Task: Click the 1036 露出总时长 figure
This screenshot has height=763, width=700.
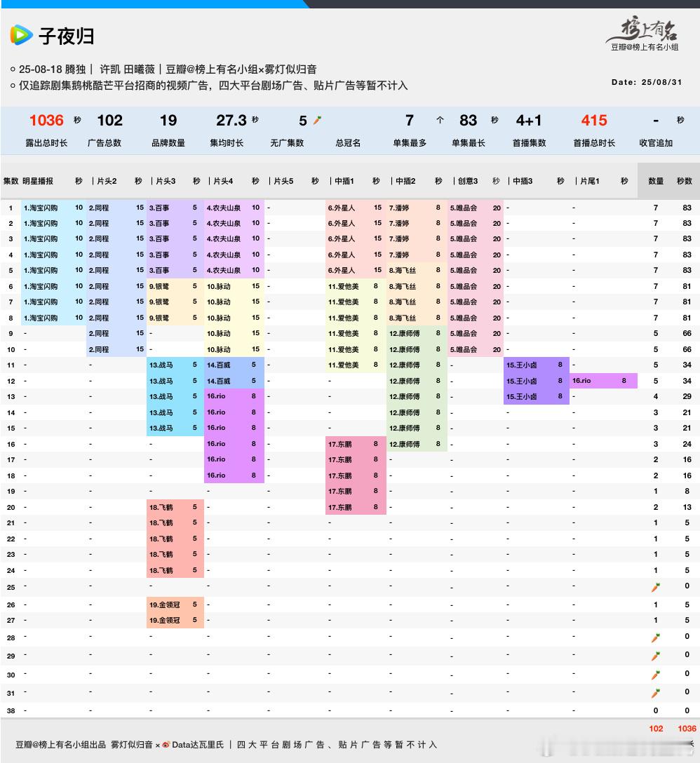Action: click(46, 120)
